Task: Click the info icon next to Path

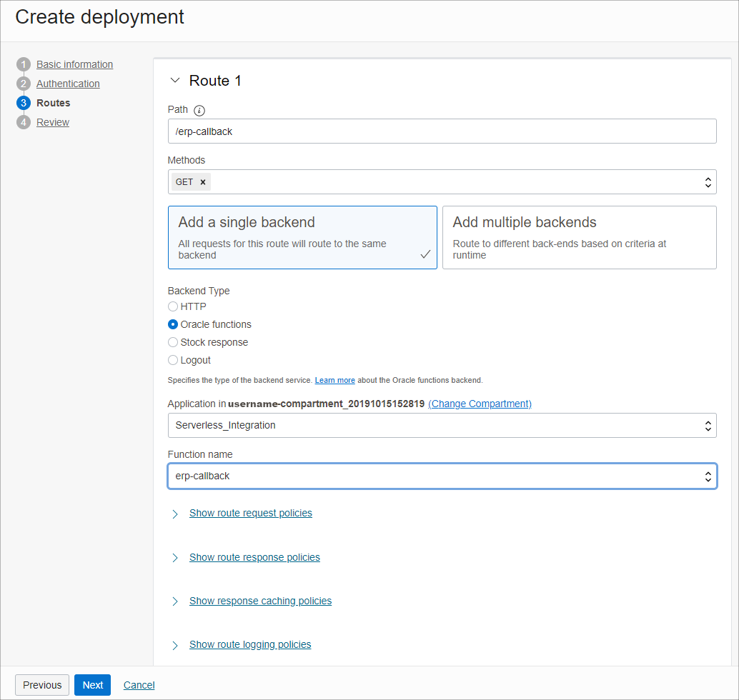Action: coord(199,110)
